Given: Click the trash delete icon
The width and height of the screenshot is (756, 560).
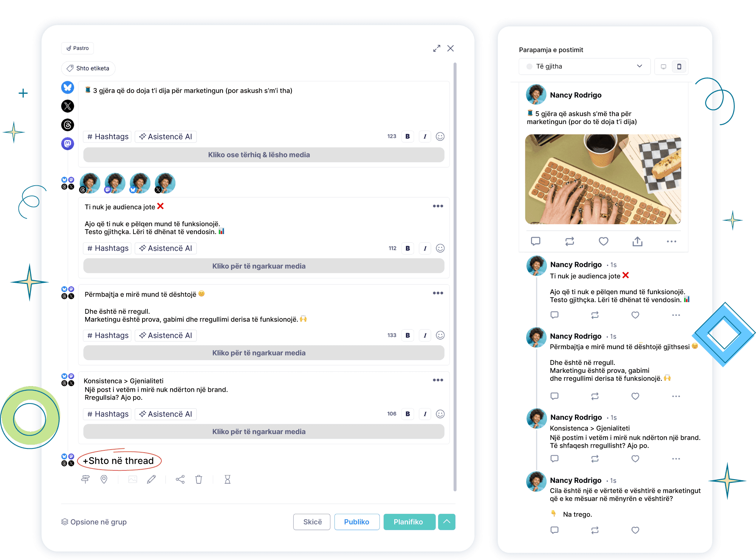Looking at the screenshot, I should coord(199,479).
